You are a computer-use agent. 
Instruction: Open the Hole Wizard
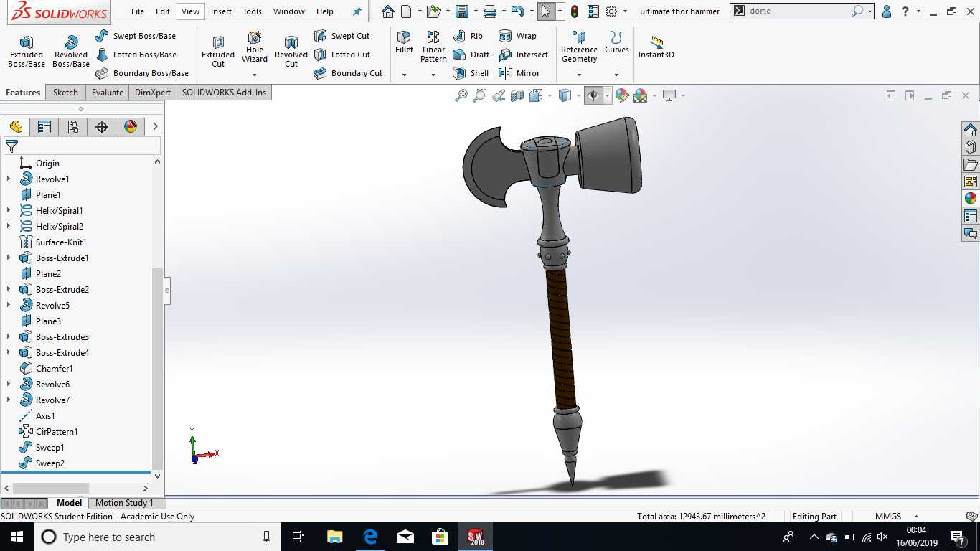[255, 47]
